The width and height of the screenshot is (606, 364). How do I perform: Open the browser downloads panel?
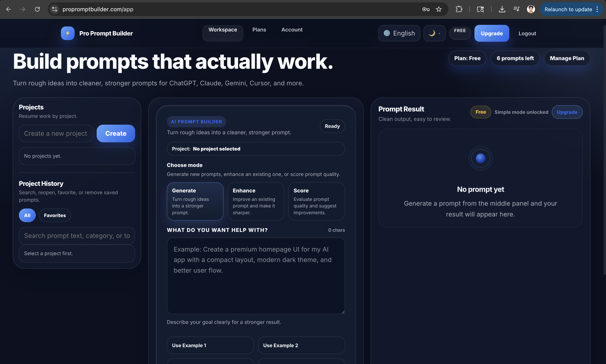click(502, 9)
